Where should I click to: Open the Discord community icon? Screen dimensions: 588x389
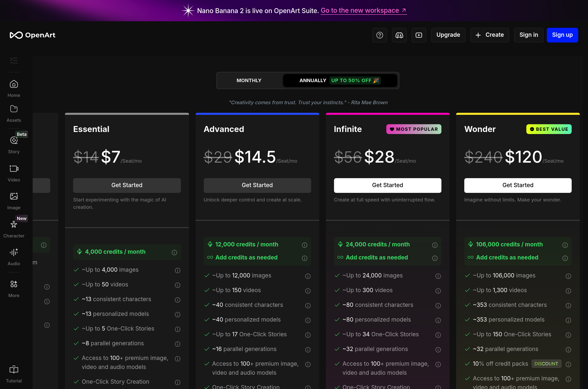click(399, 35)
